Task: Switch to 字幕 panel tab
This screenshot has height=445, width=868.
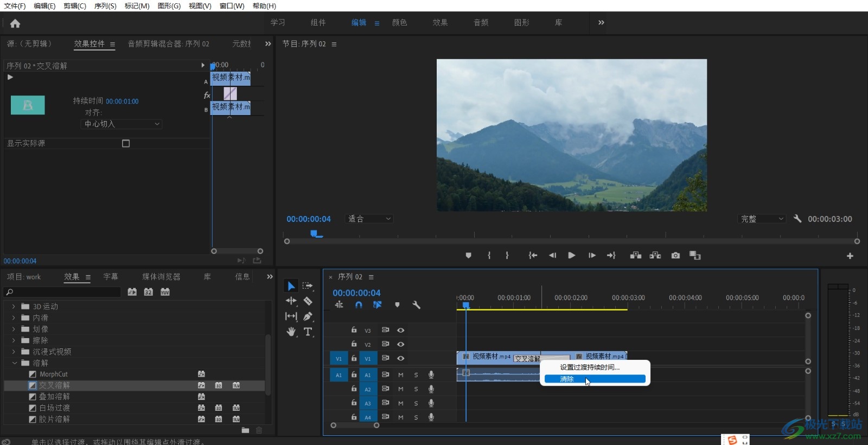Action: (111, 277)
